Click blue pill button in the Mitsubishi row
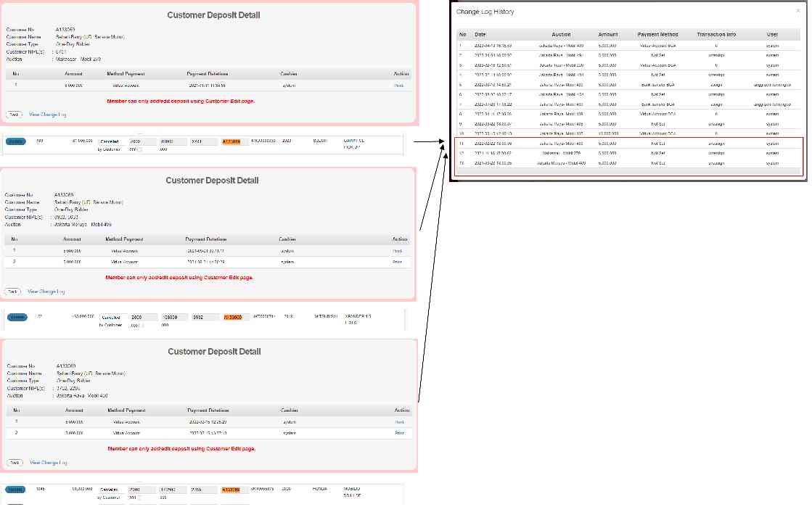Viewport: 812px width, 512px height. click(17, 317)
